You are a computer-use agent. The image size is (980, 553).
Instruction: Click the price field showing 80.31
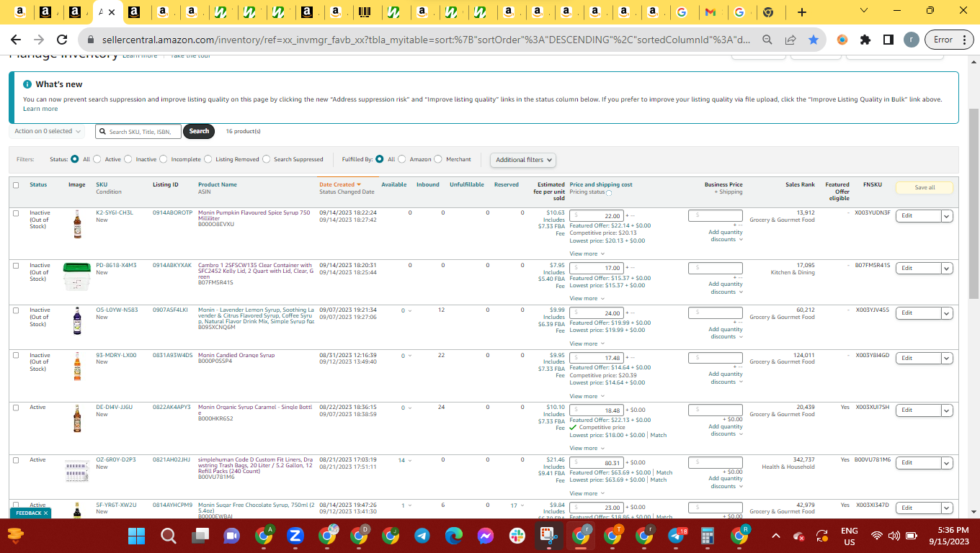(597, 463)
